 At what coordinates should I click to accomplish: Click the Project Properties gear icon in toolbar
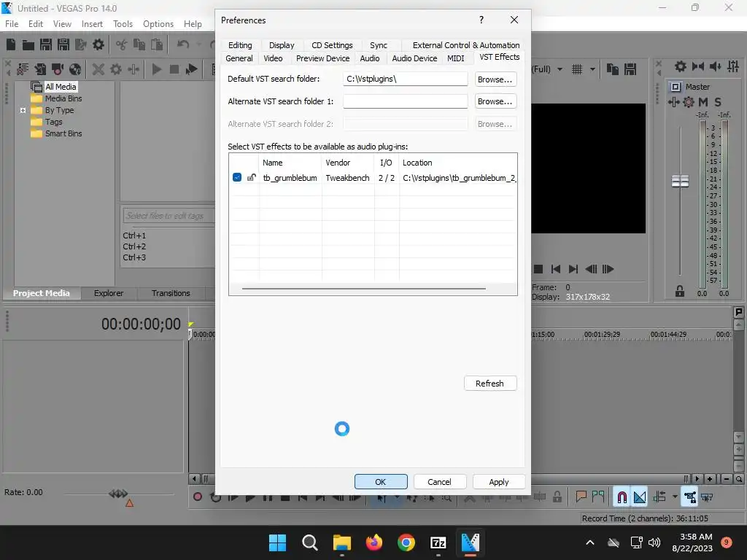98,44
